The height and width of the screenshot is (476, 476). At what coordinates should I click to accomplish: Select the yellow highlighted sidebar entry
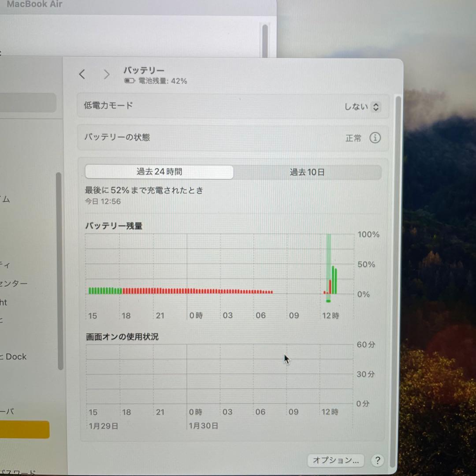(25, 429)
